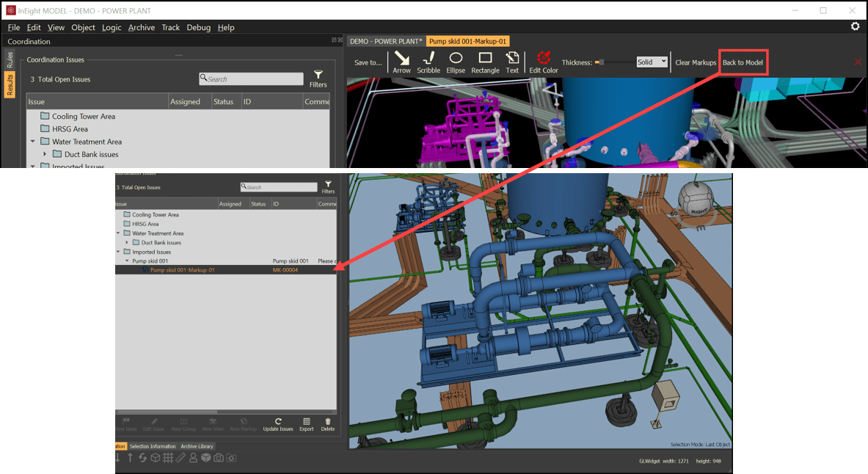
Task: Click the Back to Model button
Action: (743, 62)
